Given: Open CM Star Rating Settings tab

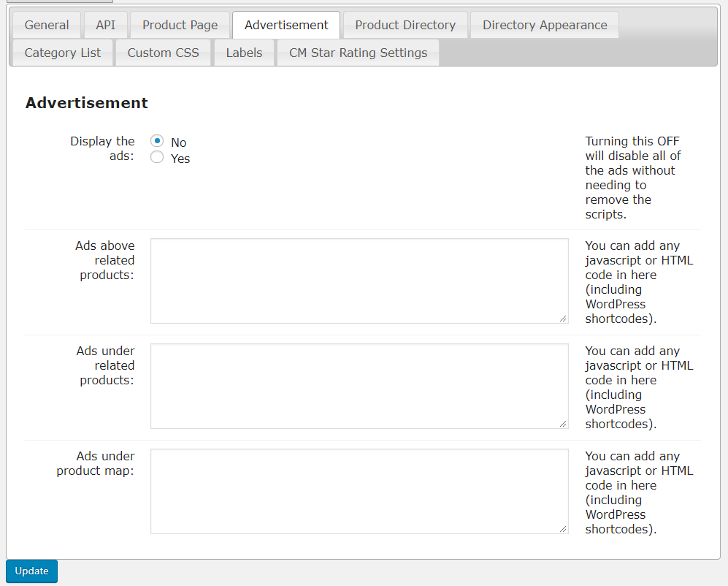Looking at the screenshot, I should (358, 53).
